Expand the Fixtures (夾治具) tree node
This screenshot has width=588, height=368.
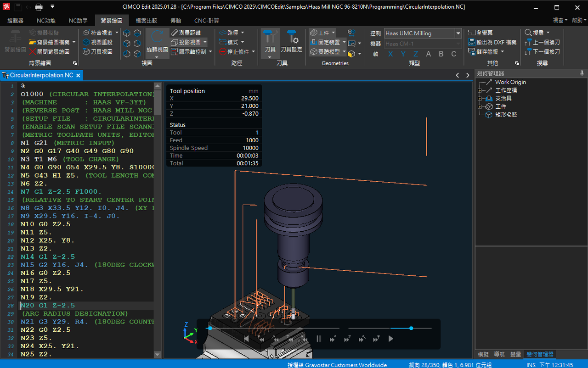pyautogui.click(x=480, y=99)
